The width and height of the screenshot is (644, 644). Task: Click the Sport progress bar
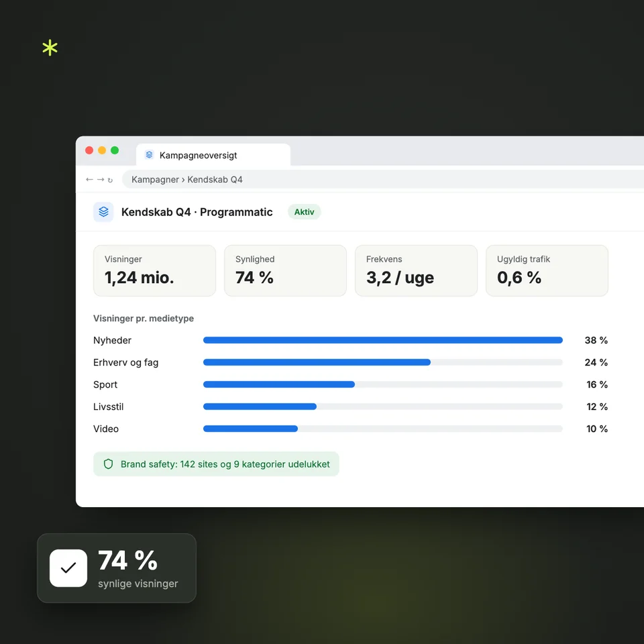(383, 384)
